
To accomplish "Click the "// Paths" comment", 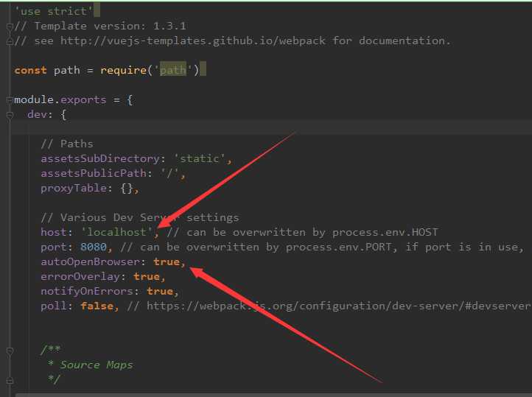I will [67, 144].
